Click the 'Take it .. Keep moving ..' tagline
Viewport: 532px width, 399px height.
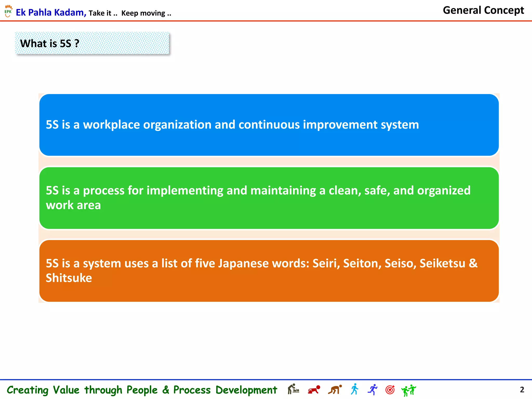click(x=130, y=13)
